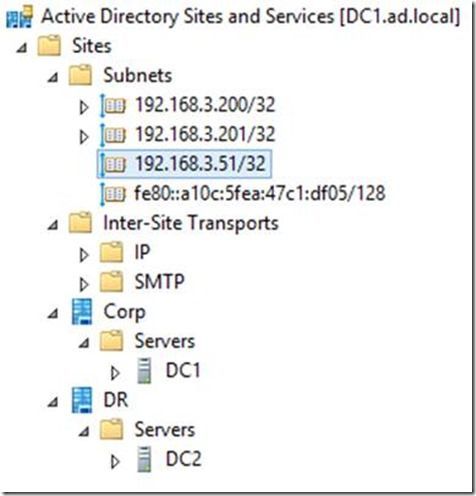Select the SMTP label

tap(159, 282)
